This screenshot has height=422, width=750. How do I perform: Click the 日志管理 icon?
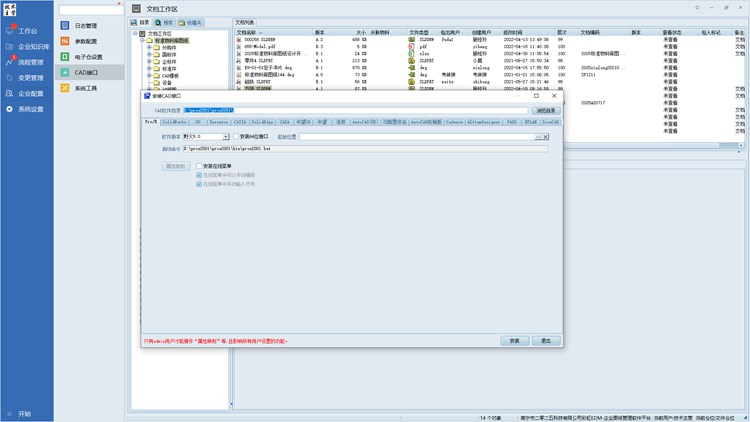coord(66,25)
